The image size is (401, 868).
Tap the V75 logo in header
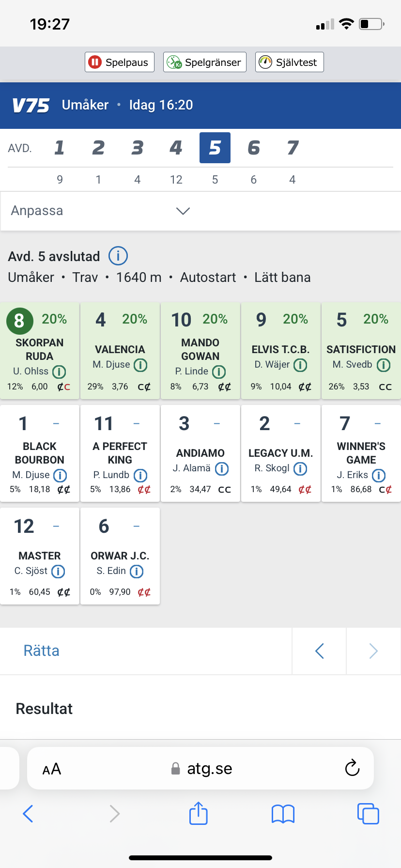(x=31, y=105)
